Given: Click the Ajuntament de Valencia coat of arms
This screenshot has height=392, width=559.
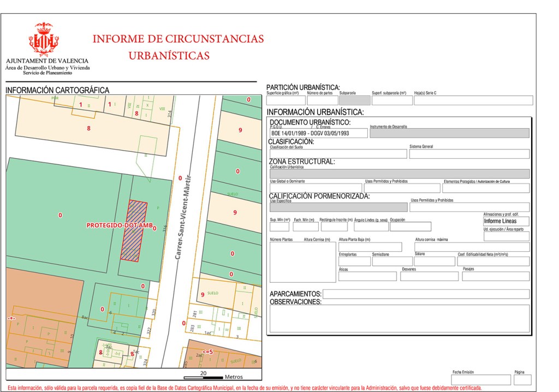Looking at the screenshot, I should 44,38.
